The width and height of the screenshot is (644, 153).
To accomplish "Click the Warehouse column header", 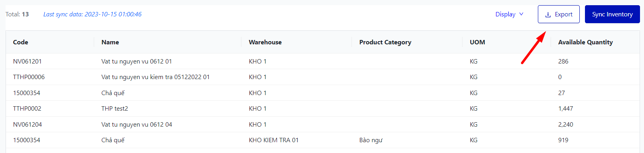I will coord(265,42).
